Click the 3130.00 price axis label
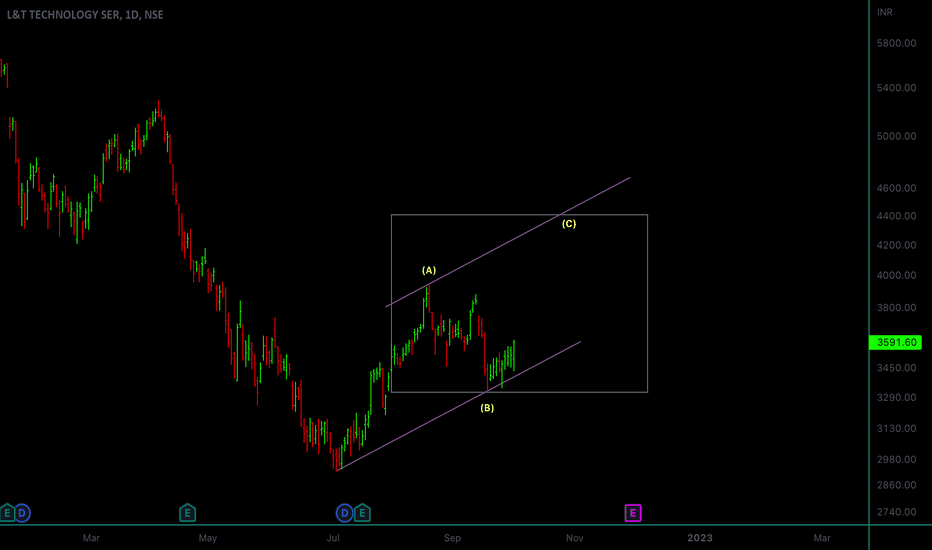The image size is (932, 550). click(x=896, y=428)
